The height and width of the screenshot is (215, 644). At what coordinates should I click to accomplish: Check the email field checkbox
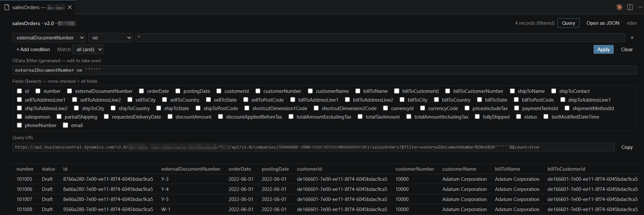click(66, 125)
